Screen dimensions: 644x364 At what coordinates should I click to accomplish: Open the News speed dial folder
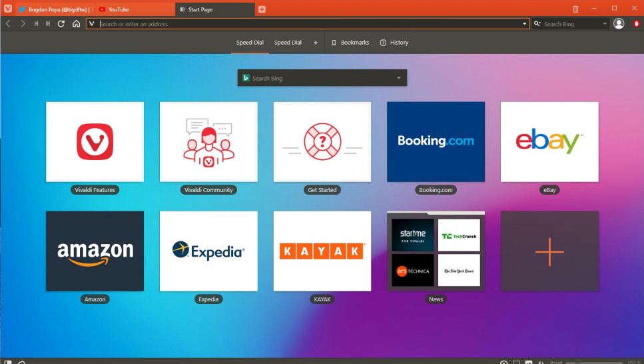click(x=436, y=251)
